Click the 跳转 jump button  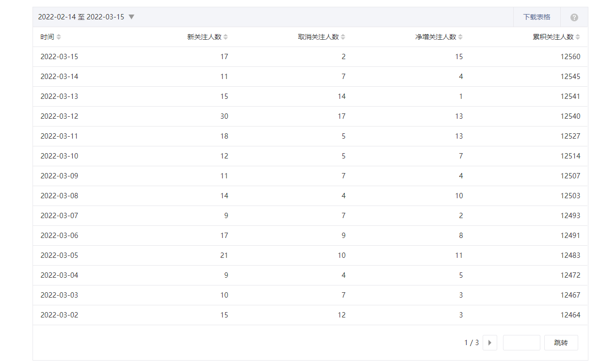pos(561,343)
